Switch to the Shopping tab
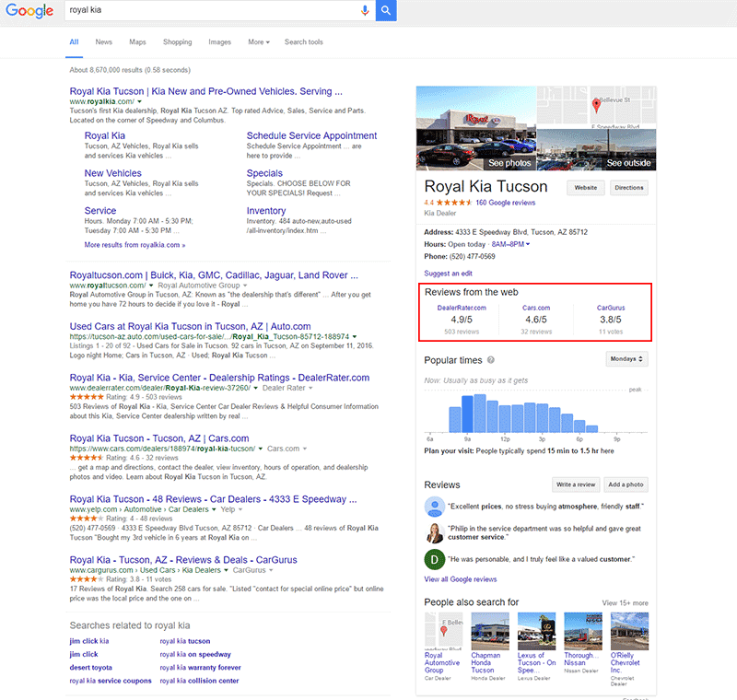This screenshot has width=737, height=700. 177,41
